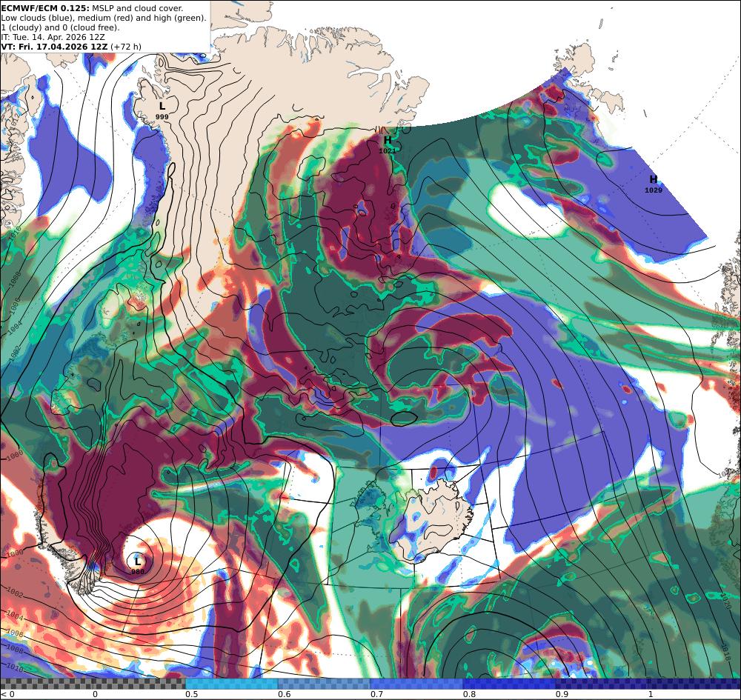741x700 pixels.
Task: Select the 1021 pressure value
Action: 388,150
